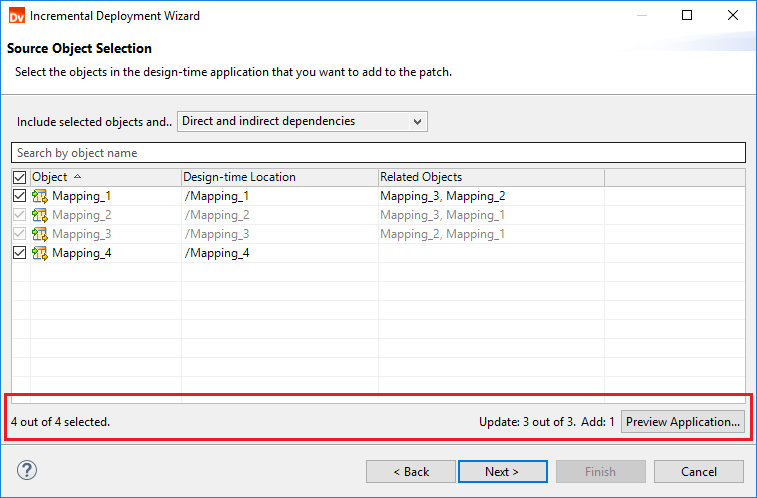This screenshot has height=498, width=757.
Task: Click the Mapping_1 mapping icon
Action: [40, 196]
